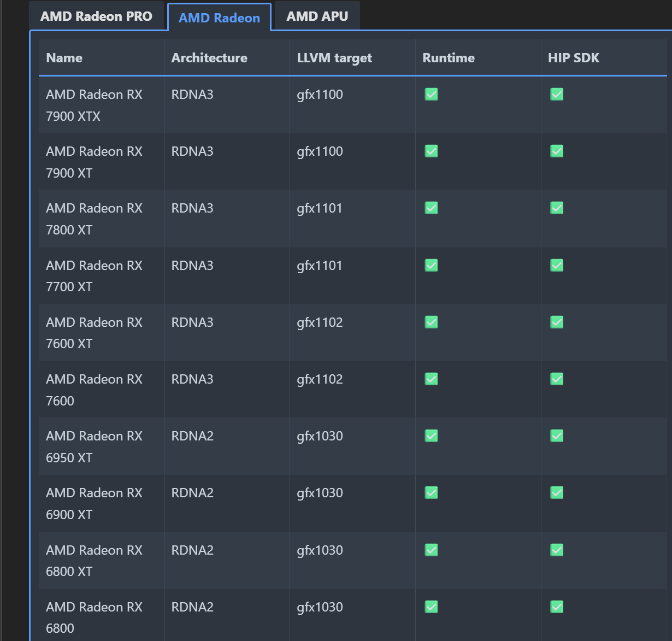Click HIP SDK checkmark for RX 6900 XT
The height and width of the screenshot is (641, 672).
(557, 492)
